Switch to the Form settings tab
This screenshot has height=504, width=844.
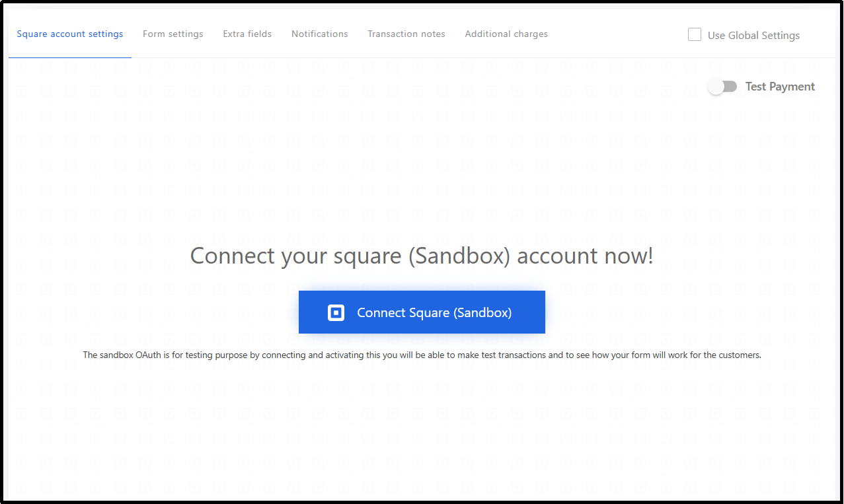[173, 34]
